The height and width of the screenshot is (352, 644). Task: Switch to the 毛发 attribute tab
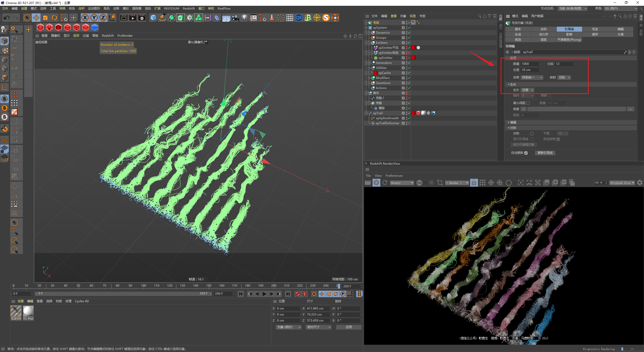[595, 29]
